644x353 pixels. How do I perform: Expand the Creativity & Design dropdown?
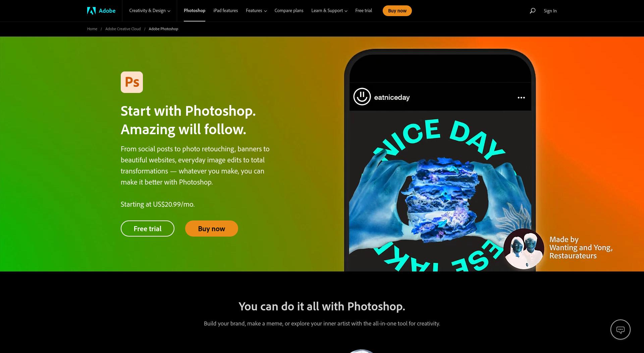(150, 11)
